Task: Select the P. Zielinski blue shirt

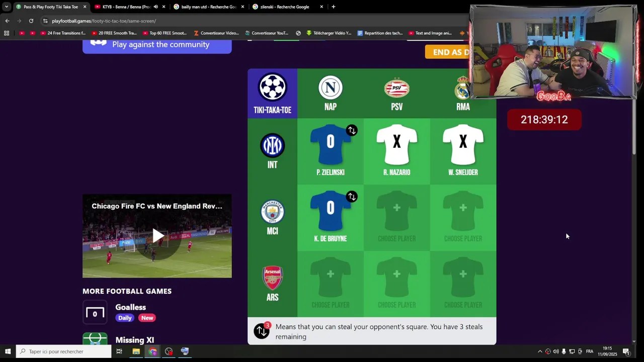Action: point(330,144)
